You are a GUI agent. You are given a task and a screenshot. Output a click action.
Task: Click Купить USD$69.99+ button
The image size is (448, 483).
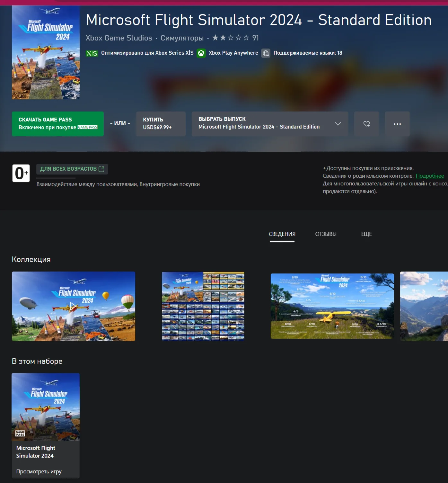[x=161, y=124]
